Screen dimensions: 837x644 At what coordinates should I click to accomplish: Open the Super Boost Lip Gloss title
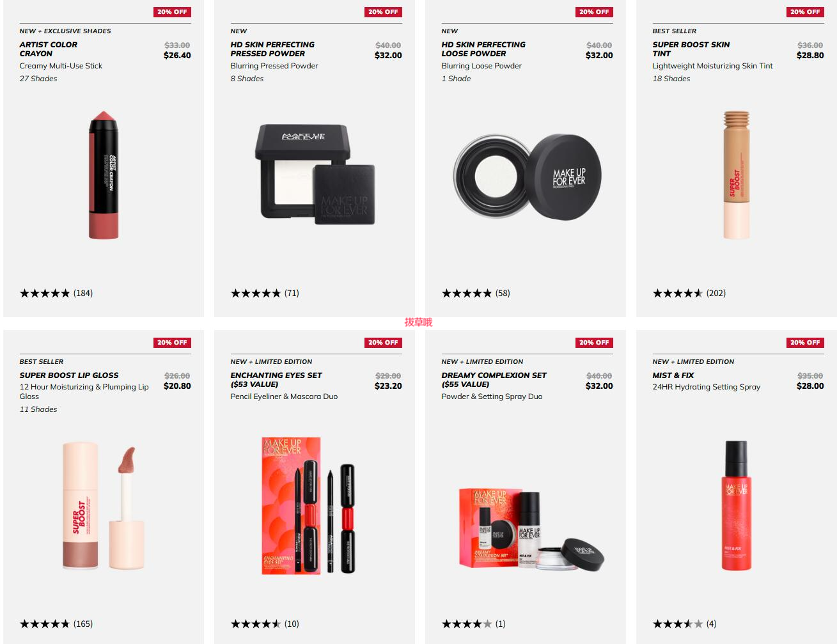coord(69,375)
